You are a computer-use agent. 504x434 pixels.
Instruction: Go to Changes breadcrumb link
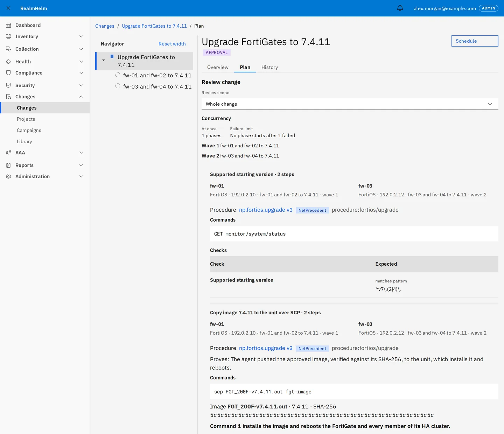[105, 26]
